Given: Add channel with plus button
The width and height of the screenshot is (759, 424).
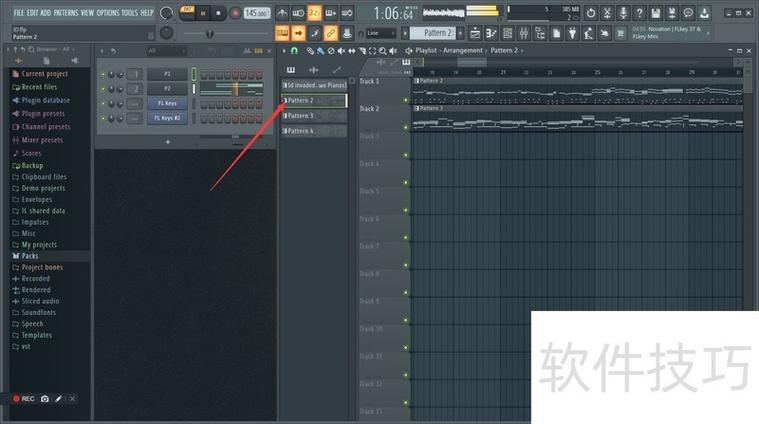Looking at the screenshot, I should (x=168, y=142).
